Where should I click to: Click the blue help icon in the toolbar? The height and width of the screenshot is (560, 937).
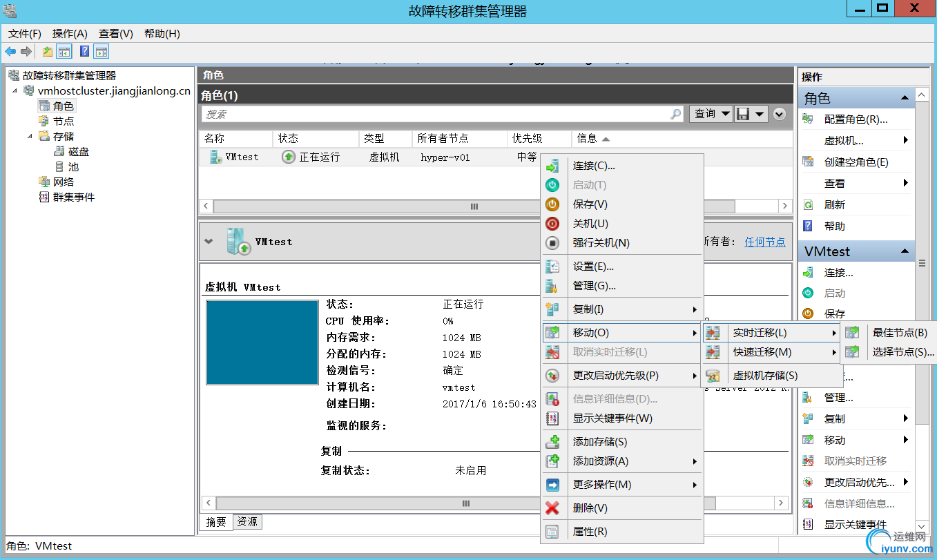click(84, 51)
